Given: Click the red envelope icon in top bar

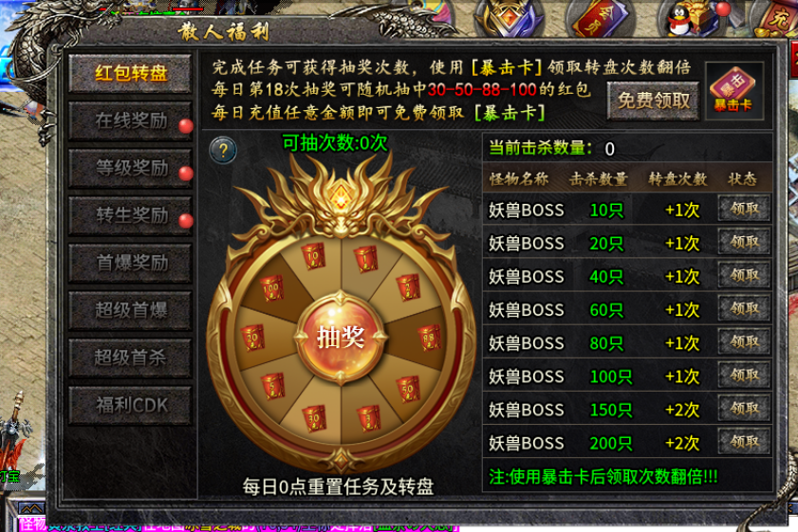Looking at the screenshot, I should coord(599,18).
